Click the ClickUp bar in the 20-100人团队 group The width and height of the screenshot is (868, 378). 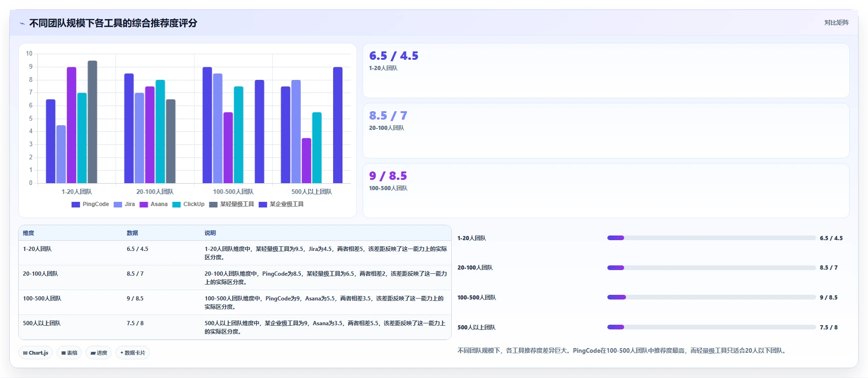[x=160, y=132]
